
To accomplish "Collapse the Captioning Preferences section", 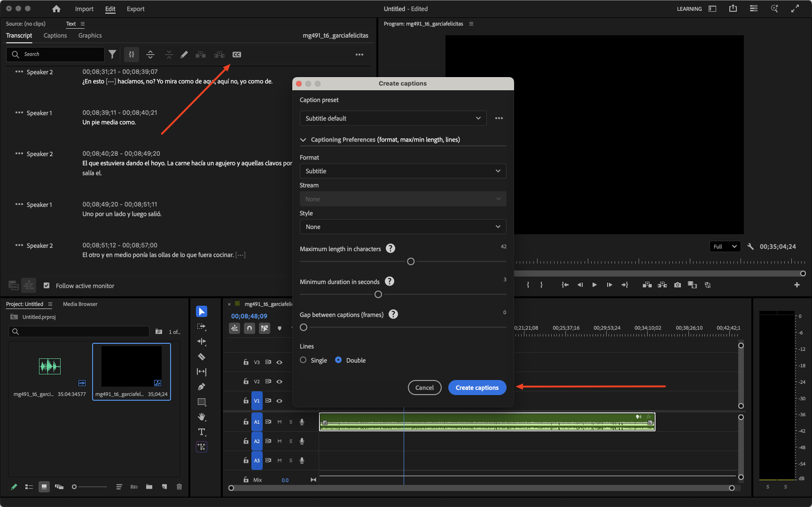I will click(x=303, y=140).
